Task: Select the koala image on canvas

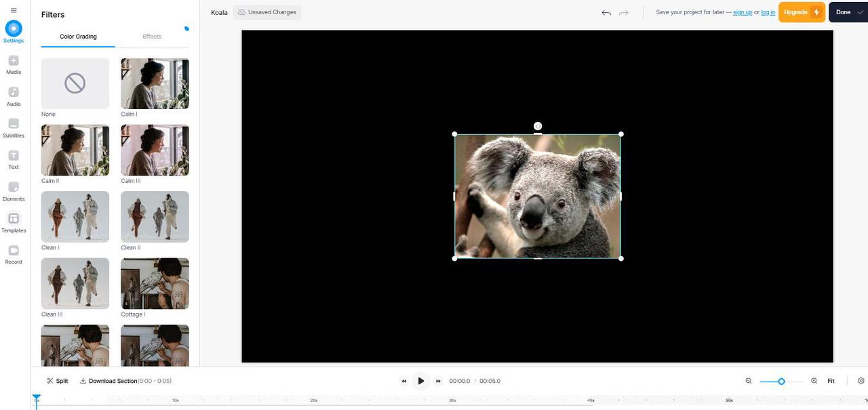Action: 538,196
